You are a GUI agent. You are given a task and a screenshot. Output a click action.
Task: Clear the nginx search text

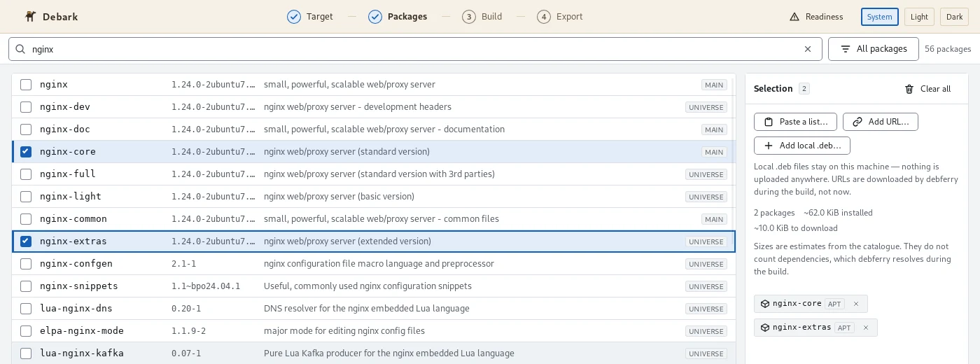[808, 49]
